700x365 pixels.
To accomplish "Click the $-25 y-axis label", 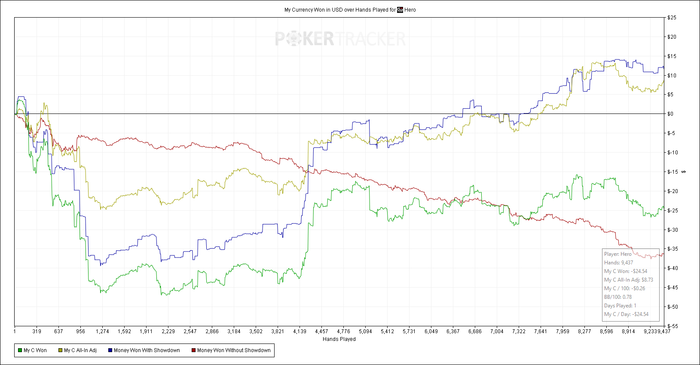I will click(x=672, y=210).
